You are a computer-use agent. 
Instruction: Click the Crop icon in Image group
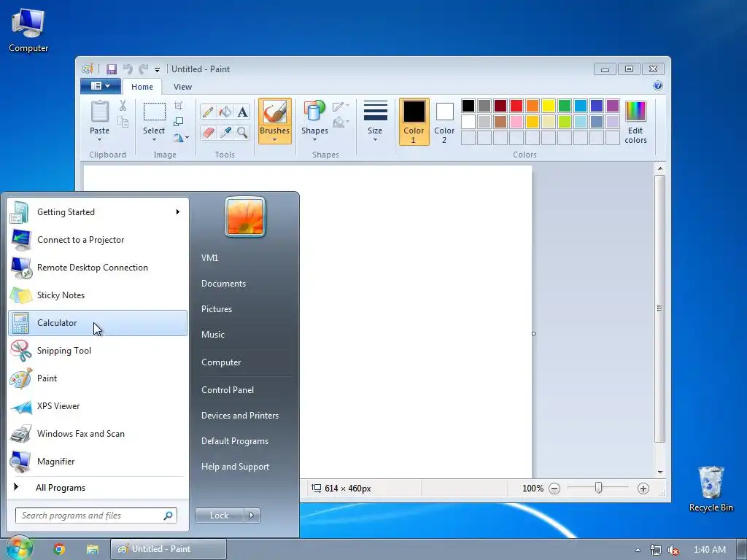(x=178, y=105)
